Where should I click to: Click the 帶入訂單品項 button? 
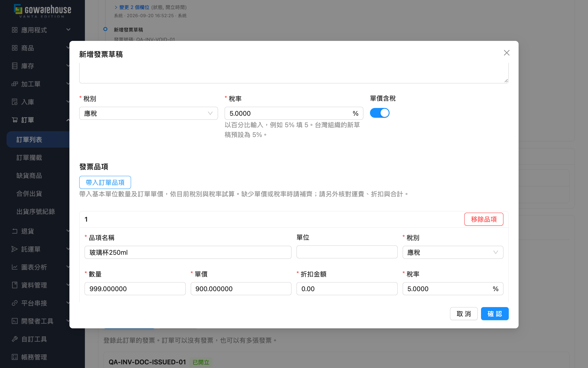(x=105, y=182)
